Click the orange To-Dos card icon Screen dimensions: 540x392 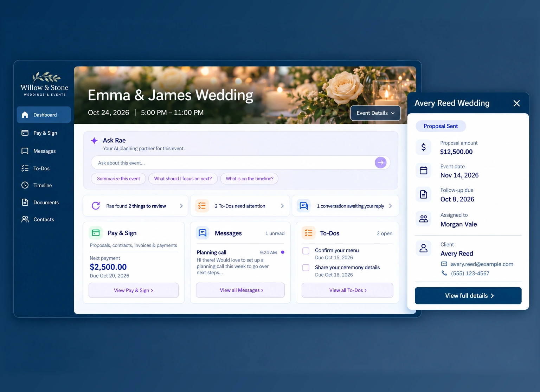(x=308, y=233)
